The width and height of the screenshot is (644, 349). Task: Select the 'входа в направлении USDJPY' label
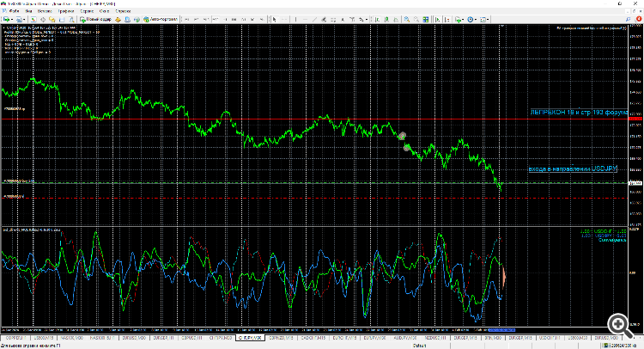(573, 169)
